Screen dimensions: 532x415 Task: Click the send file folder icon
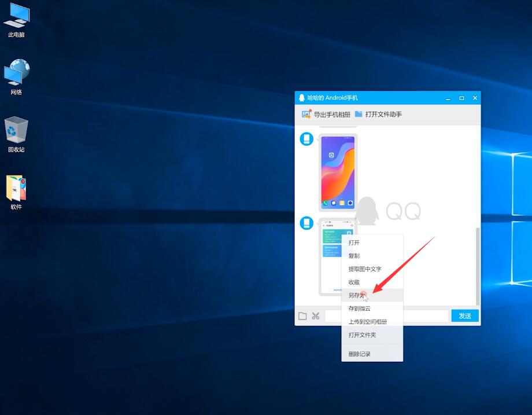(302, 316)
